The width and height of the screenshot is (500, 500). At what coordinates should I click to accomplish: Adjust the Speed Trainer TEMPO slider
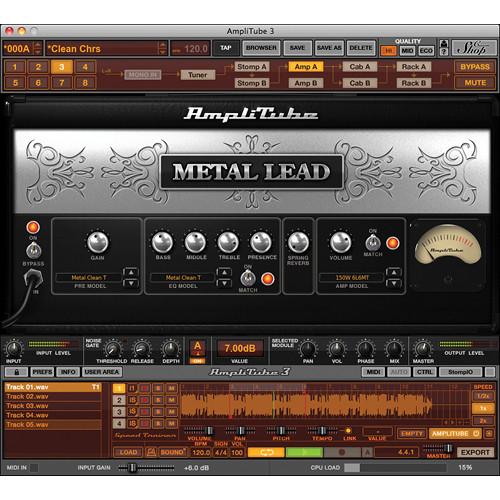pos(322,430)
